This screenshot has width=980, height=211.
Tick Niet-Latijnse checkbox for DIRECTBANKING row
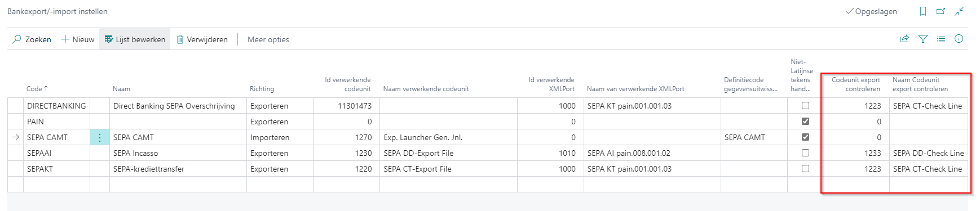click(x=805, y=105)
